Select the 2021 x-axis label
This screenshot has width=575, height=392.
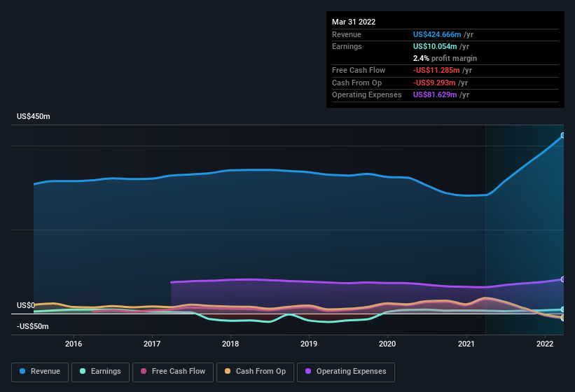[466, 344]
